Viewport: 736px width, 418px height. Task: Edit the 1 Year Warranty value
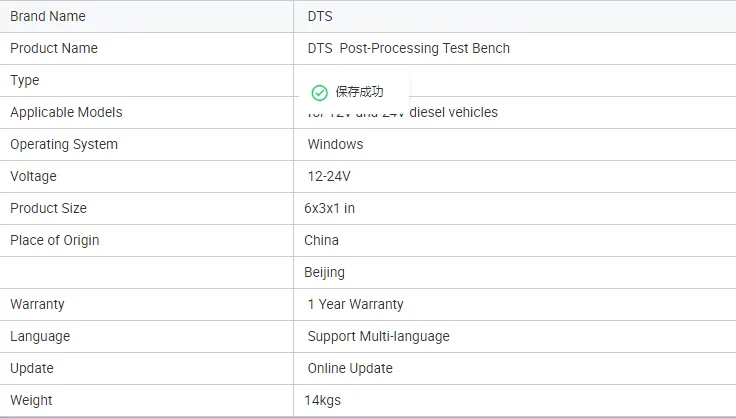coord(355,304)
